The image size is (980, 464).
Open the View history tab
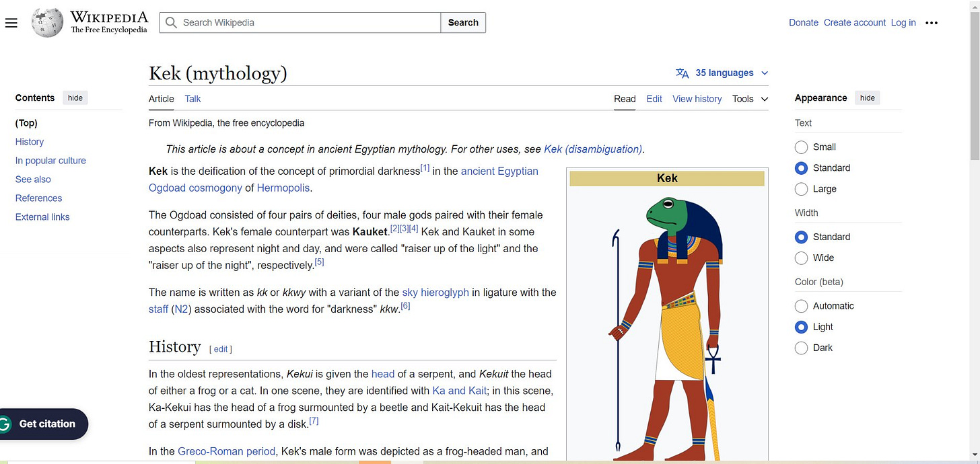tap(697, 99)
